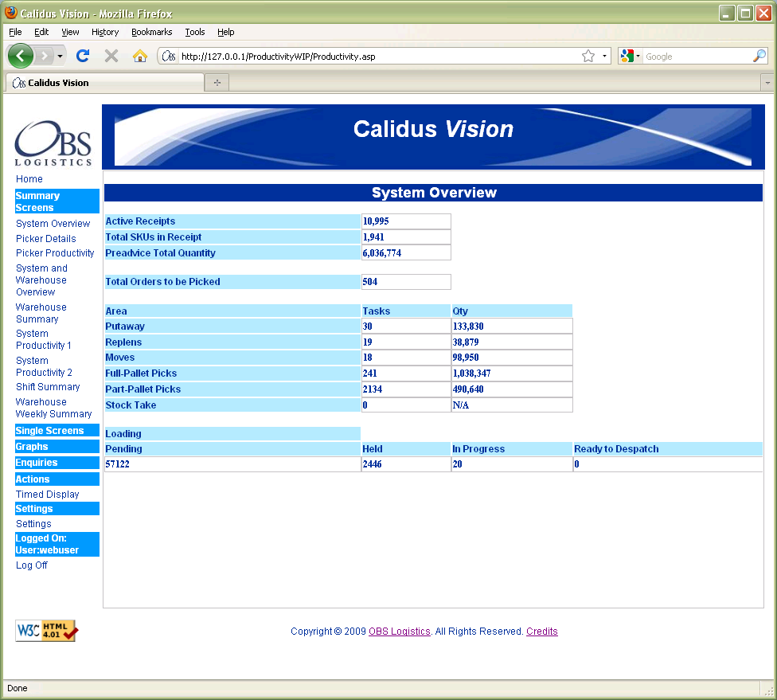Open the Warehouse Summary link
The width and height of the screenshot is (777, 700).
pyautogui.click(x=41, y=313)
